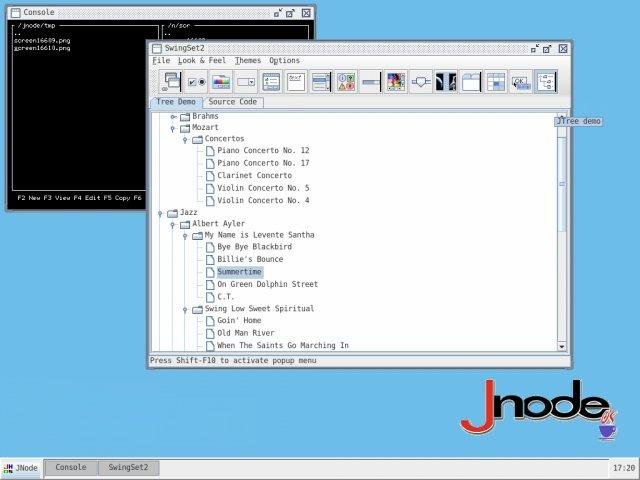This screenshot has height=480, width=640.
Task: Switch to Console via taskbar button
Action: coord(71,468)
